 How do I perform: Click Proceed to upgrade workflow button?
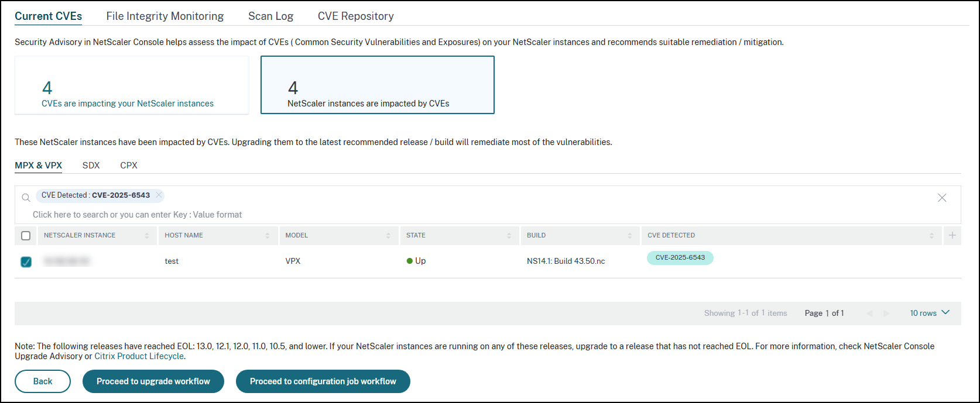click(x=153, y=381)
